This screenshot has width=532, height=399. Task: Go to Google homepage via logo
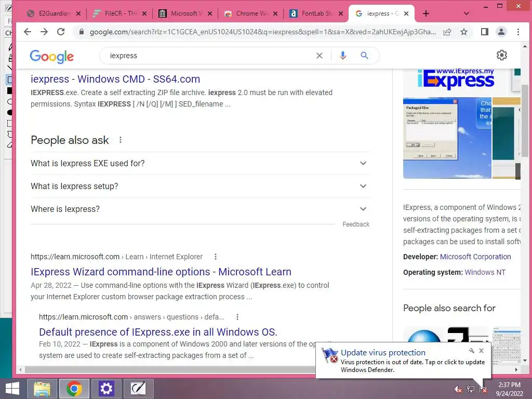(x=51, y=56)
